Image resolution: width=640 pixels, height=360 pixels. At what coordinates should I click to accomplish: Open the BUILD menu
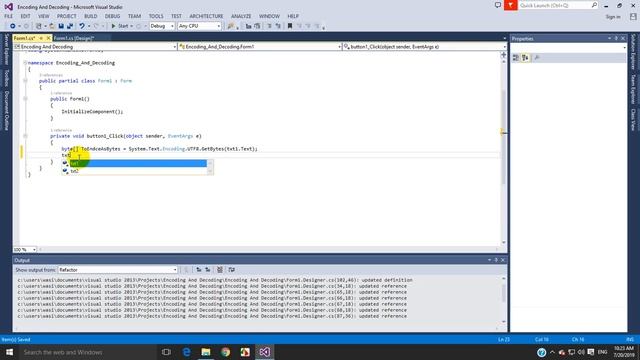(x=91, y=16)
